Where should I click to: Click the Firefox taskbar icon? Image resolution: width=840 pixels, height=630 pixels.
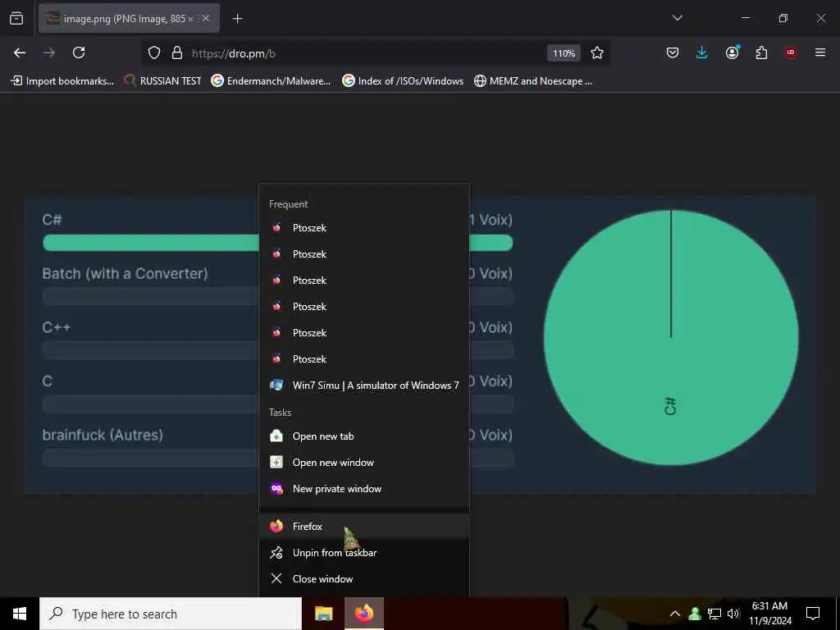pyautogui.click(x=363, y=614)
